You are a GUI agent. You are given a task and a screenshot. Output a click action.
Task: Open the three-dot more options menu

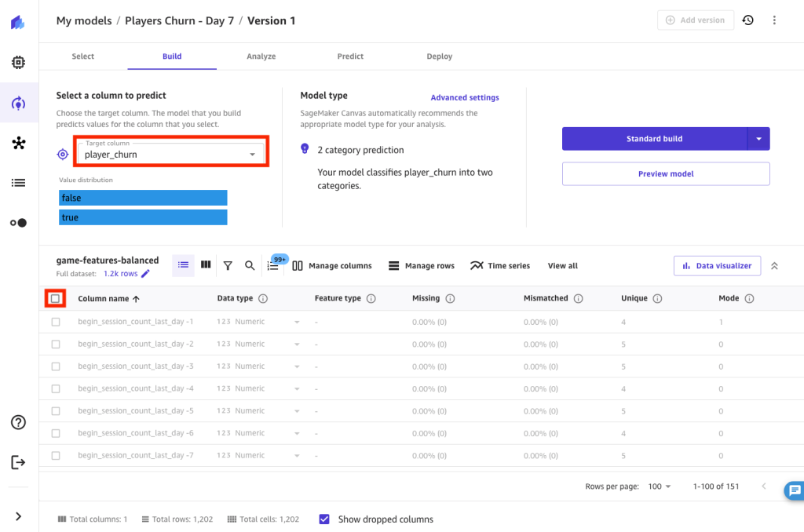[x=774, y=20]
